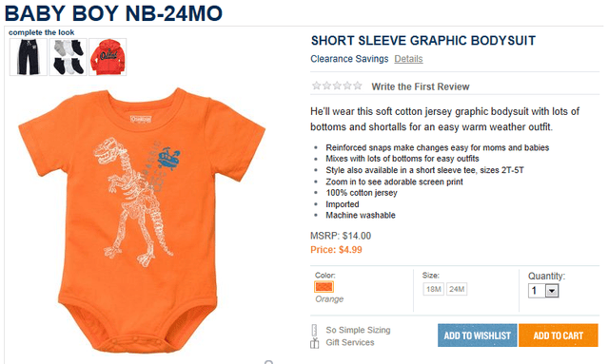Choose the Orange color swatch
Image resolution: width=609 pixels, height=364 pixels.
click(x=324, y=287)
